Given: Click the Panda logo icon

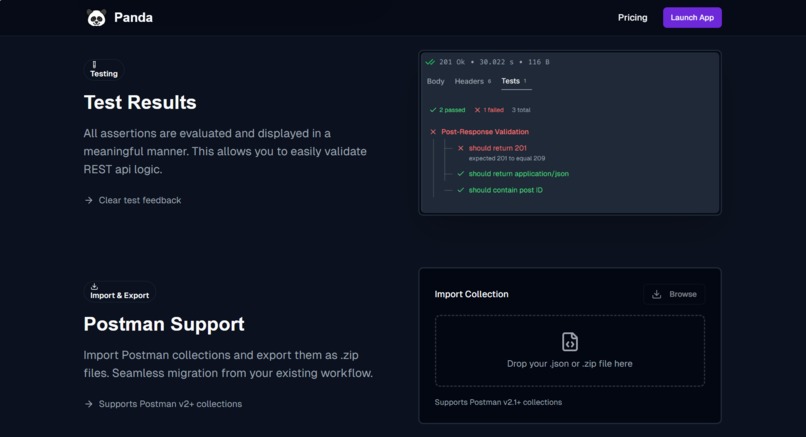Looking at the screenshot, I should coord(96,17).
